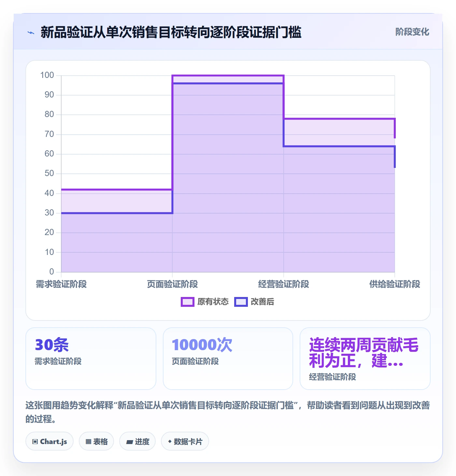Toggle the 原有状态 legend entry
The width and height of the screenshot is (456, 476).
(x=205, y=302)
